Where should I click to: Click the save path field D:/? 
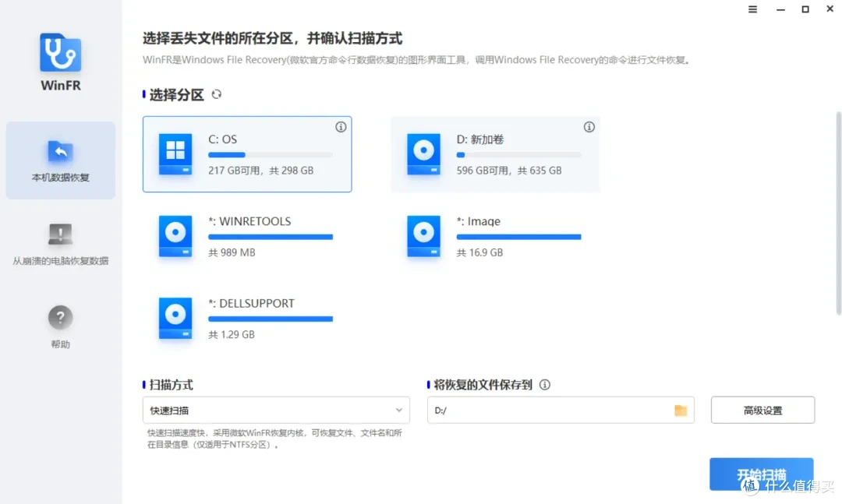coord(561,411)
